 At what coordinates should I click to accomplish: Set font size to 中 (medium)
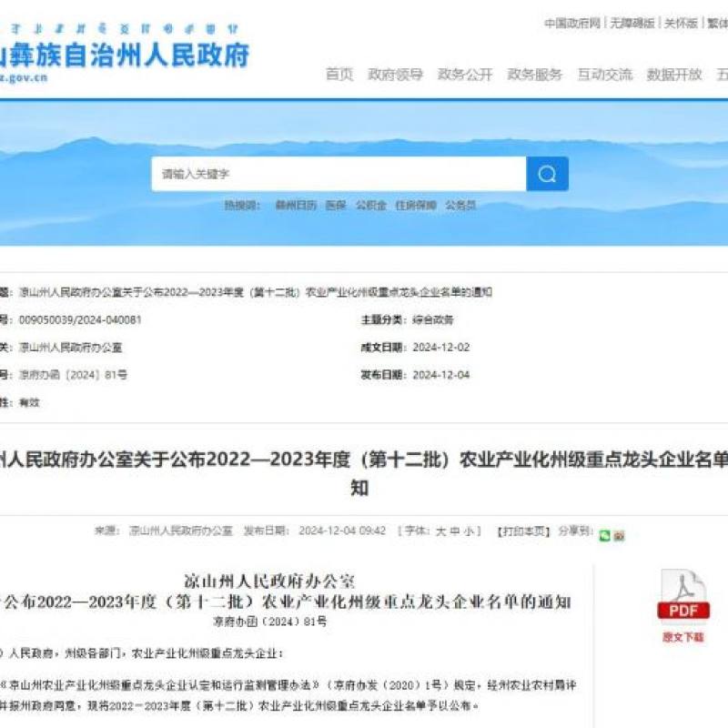(454, 531)
